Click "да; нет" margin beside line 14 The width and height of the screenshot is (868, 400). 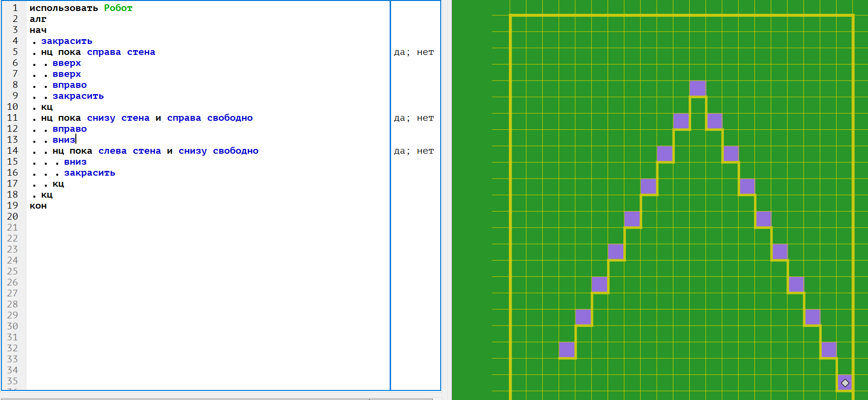tap(413, 151)
